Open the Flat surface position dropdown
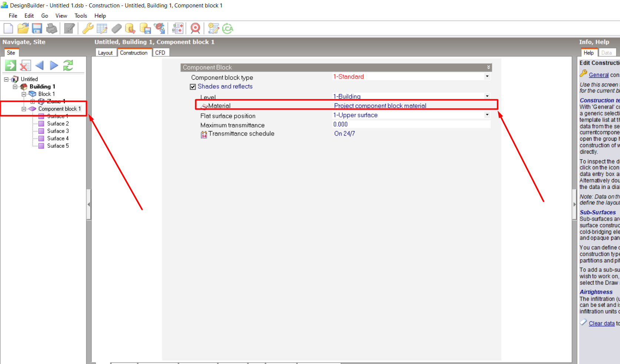 [487, 115]
